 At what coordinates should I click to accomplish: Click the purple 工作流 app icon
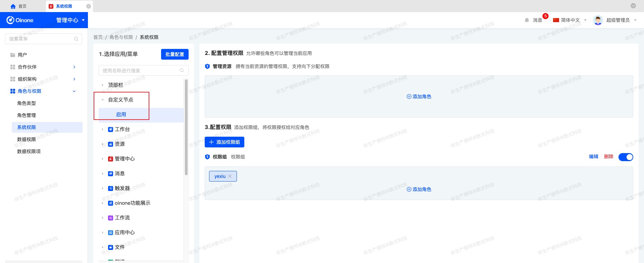tap(110, 218)
